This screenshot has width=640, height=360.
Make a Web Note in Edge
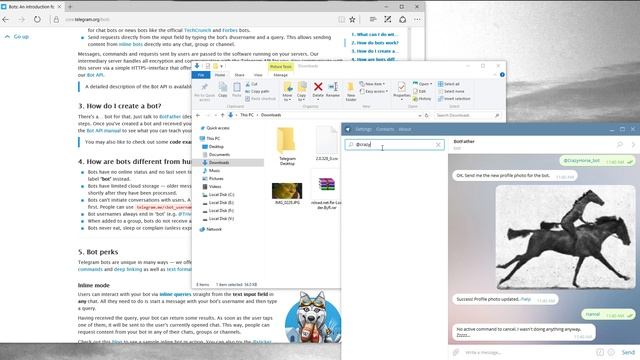click(x=388, y=19)
